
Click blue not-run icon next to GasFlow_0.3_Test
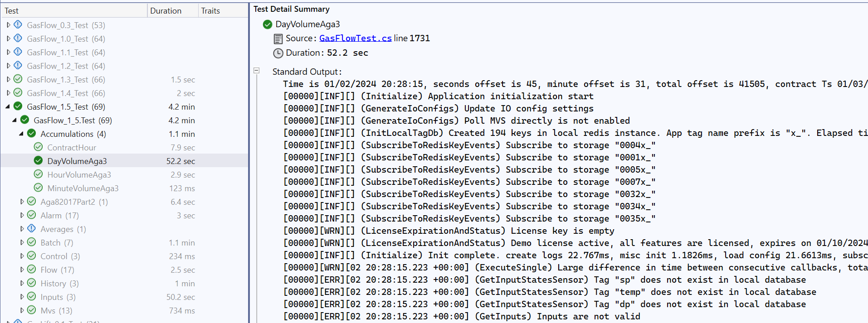pos(18,25)
